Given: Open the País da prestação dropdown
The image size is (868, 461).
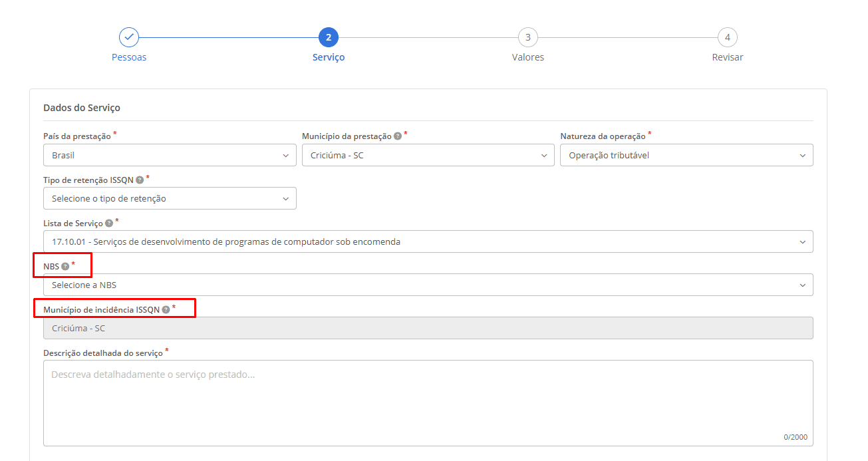Looking at the screenshot, I should pyautogui.click(x=170, y=155).
